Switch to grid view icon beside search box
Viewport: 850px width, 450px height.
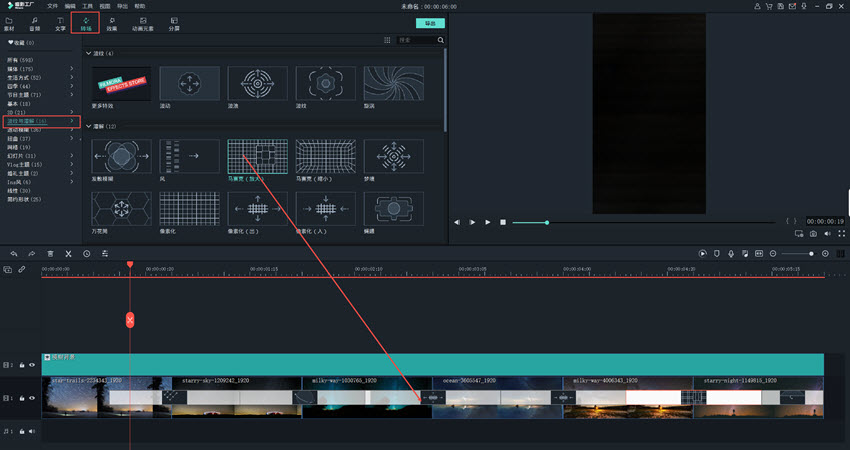point(387,40)
